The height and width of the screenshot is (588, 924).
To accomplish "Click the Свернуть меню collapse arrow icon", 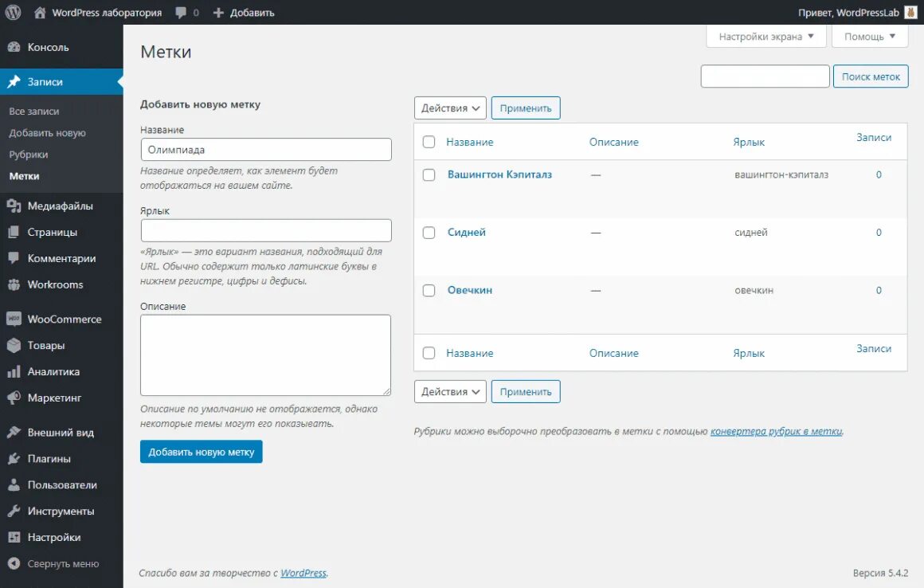I will click(x=14, y=563).
